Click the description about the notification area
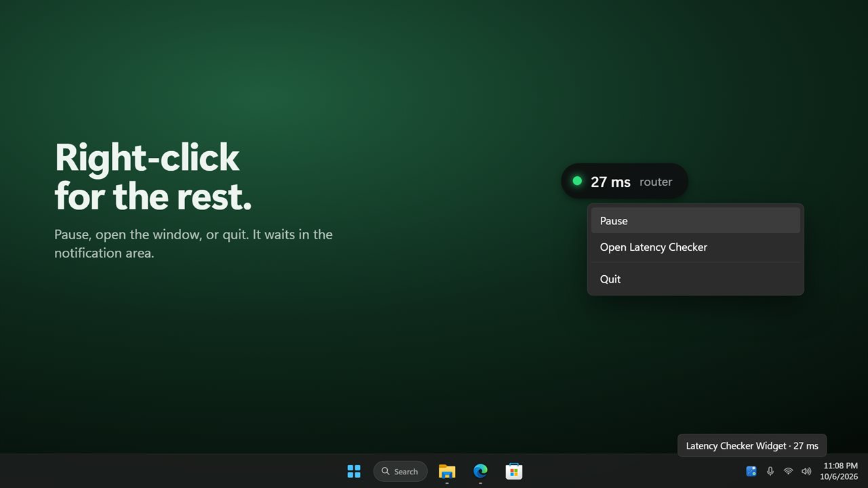Viewport: 868px width, 488px height. click(x=193, y=244)
